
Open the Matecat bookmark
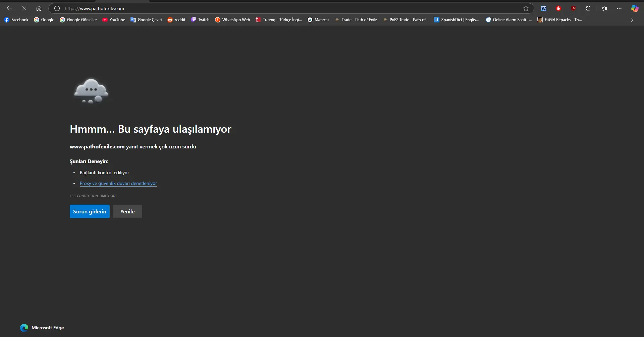(x=318, y=20)
